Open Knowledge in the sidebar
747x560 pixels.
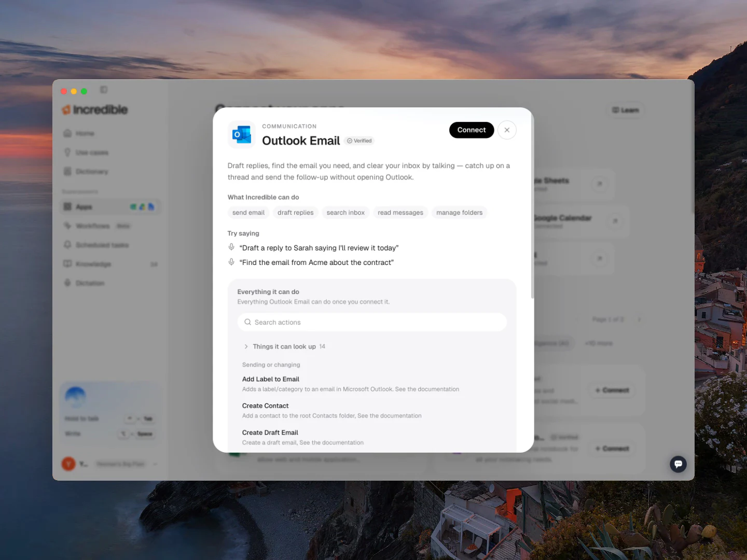(110, 264)
